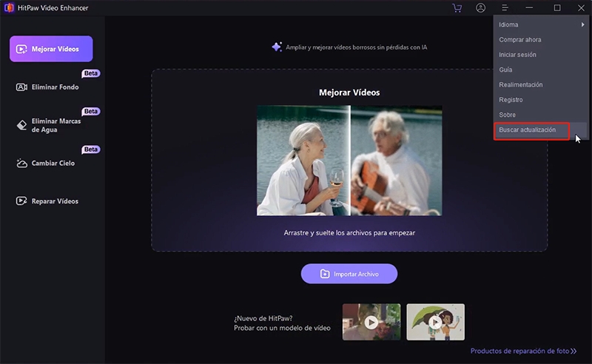Switch to Eliminar Fondo tab
Image resolution: width=592 pixels, height=364 pixels.
click(x=51, y=87)
